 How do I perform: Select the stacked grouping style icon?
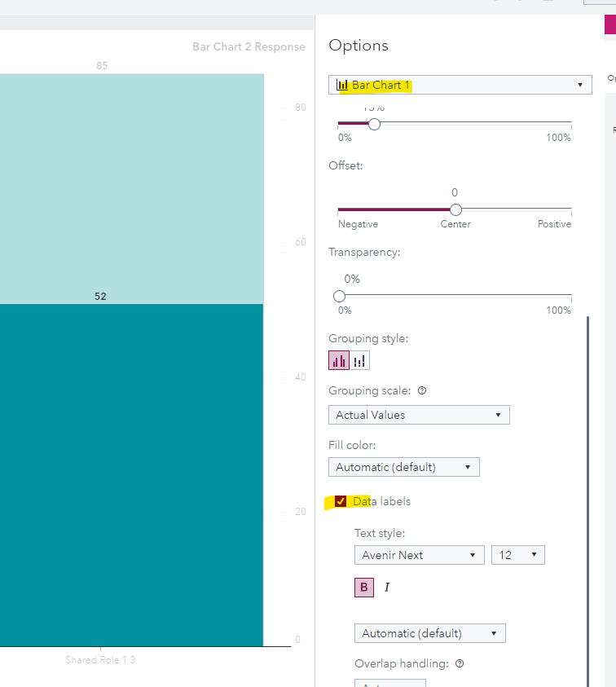[x=359, y=360]
